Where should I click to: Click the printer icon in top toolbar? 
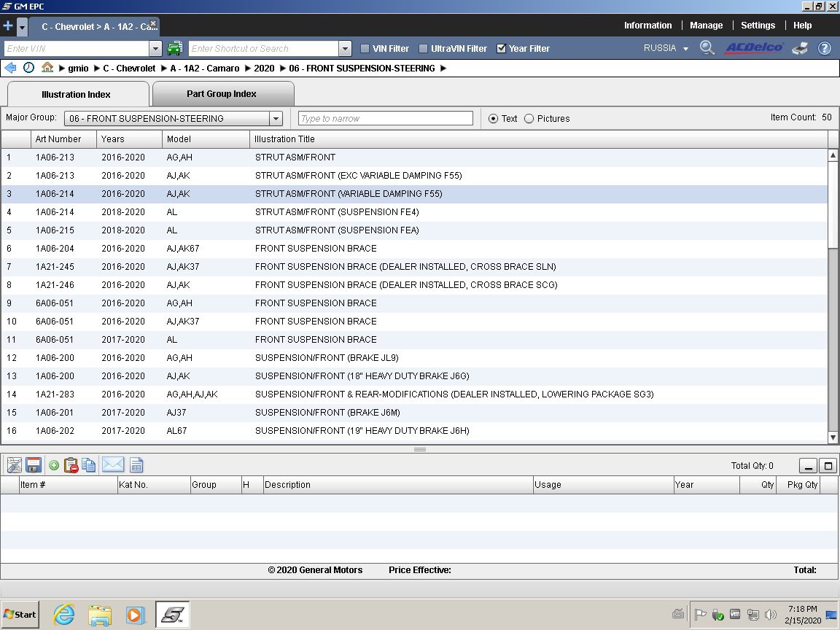pyautogui.click(x=800, y=49)
